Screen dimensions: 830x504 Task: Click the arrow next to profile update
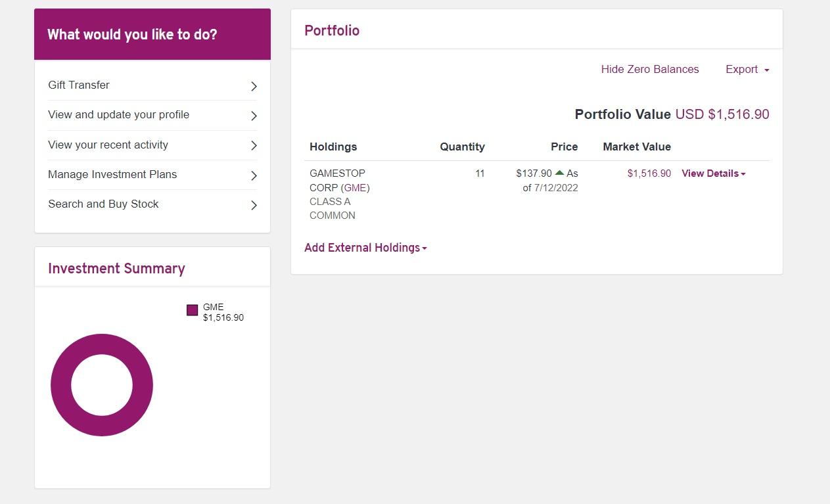254,116
